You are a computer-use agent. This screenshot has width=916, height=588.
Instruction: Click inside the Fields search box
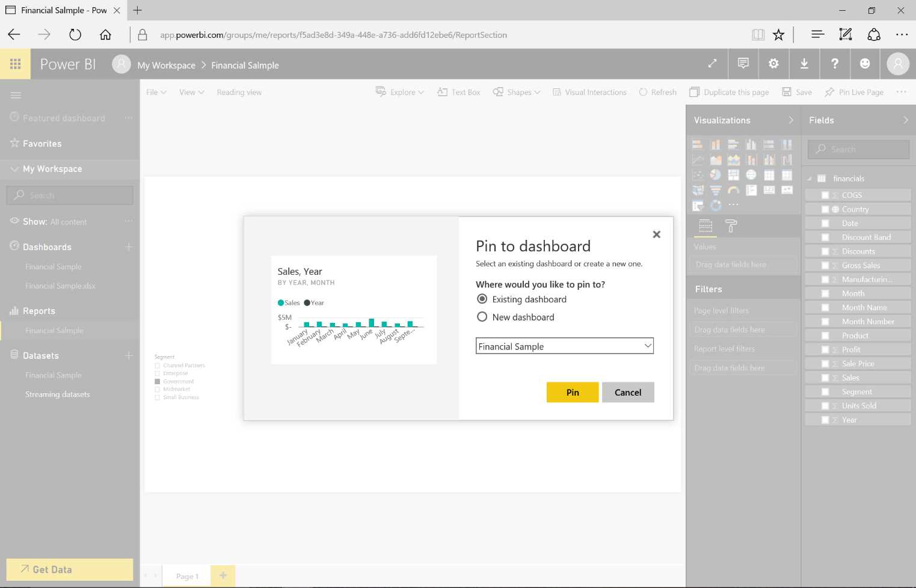pos(858,149)
